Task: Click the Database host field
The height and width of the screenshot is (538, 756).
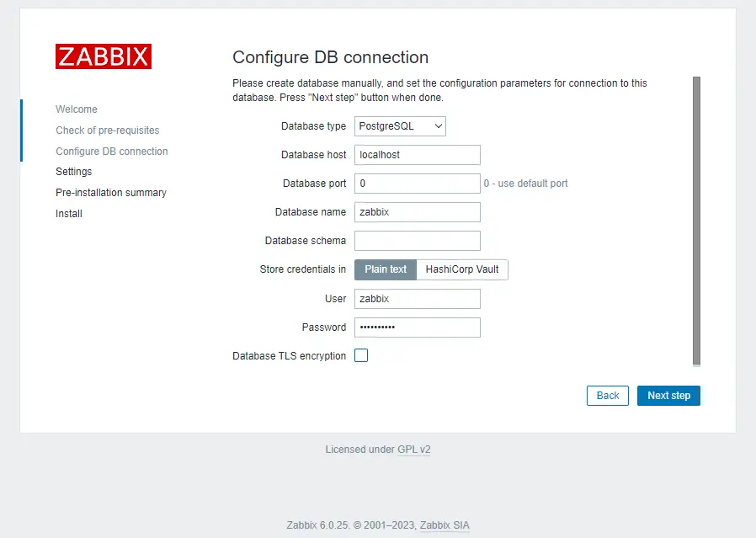Action: pyautogui.click(x=417, y=155)
